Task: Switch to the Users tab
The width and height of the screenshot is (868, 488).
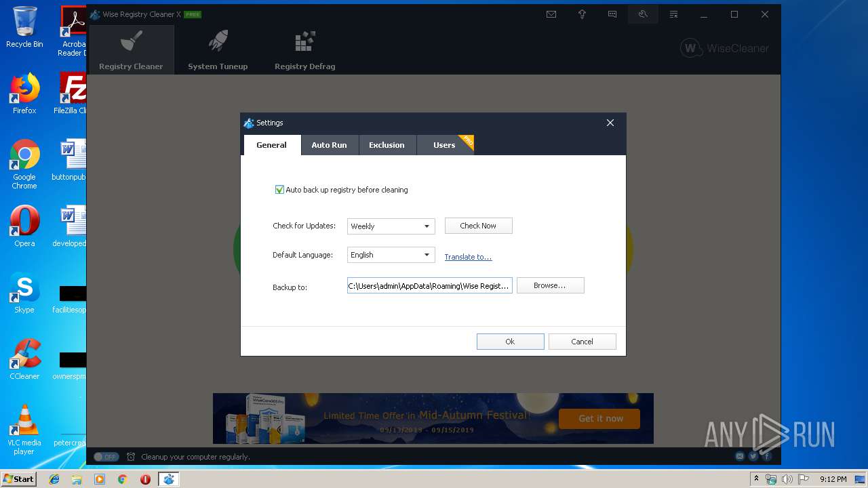Action: click(444, 145)
